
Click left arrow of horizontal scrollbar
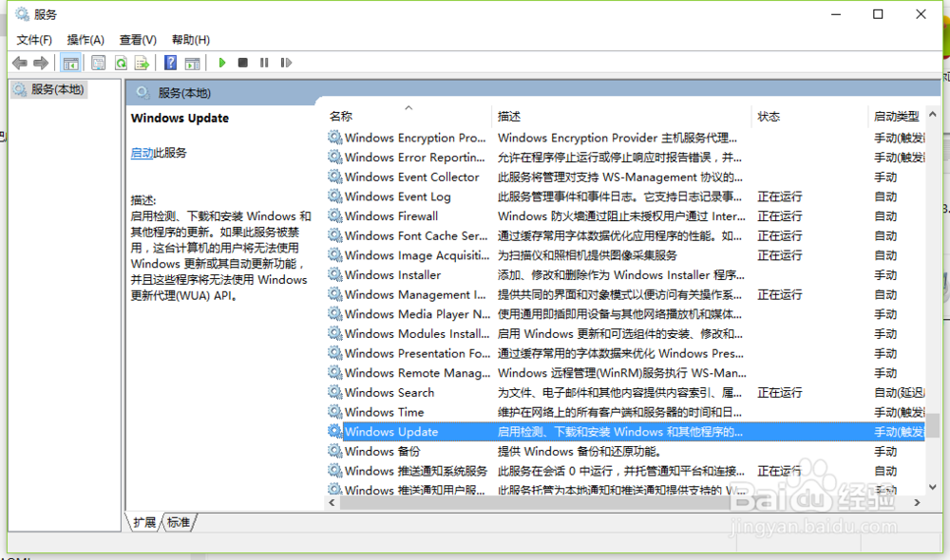click(332, 502)
